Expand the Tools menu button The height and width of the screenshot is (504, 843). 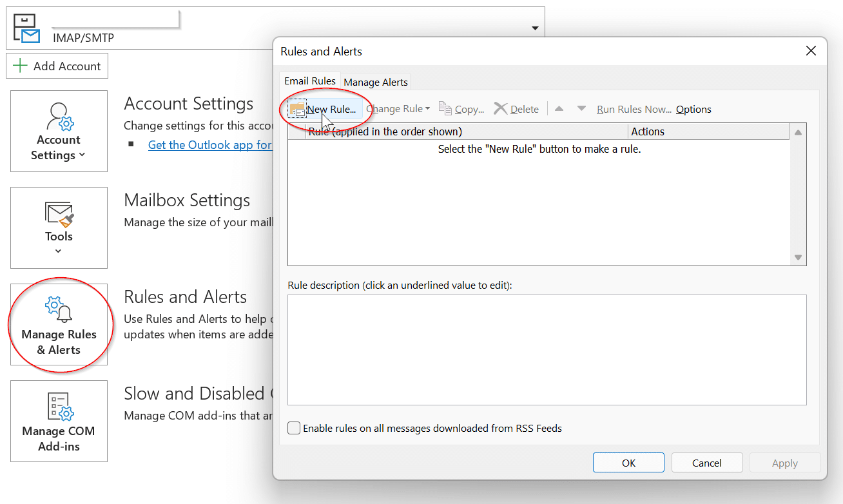tap(59, 228)
